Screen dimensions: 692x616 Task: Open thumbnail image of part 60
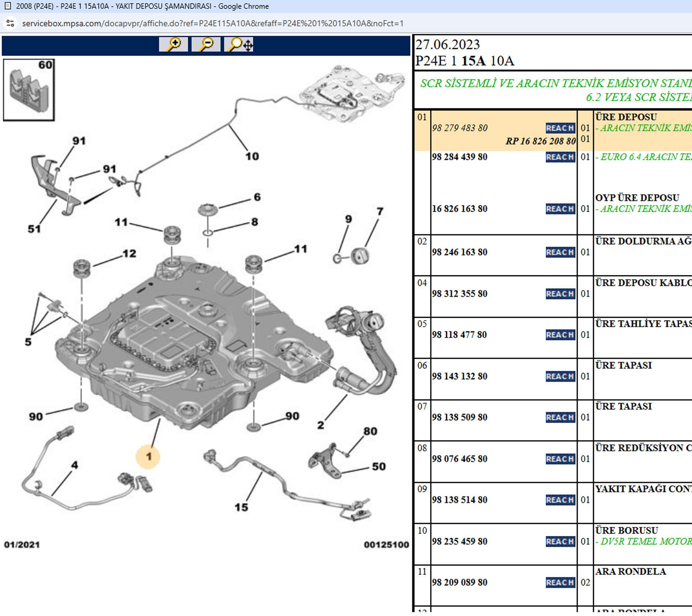coord(29,90)
